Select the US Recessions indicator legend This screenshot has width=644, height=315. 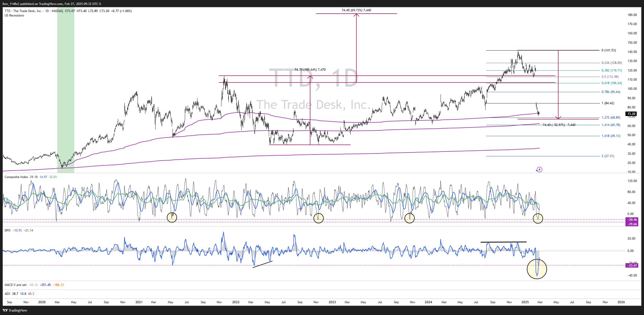(x=14, y=15)
